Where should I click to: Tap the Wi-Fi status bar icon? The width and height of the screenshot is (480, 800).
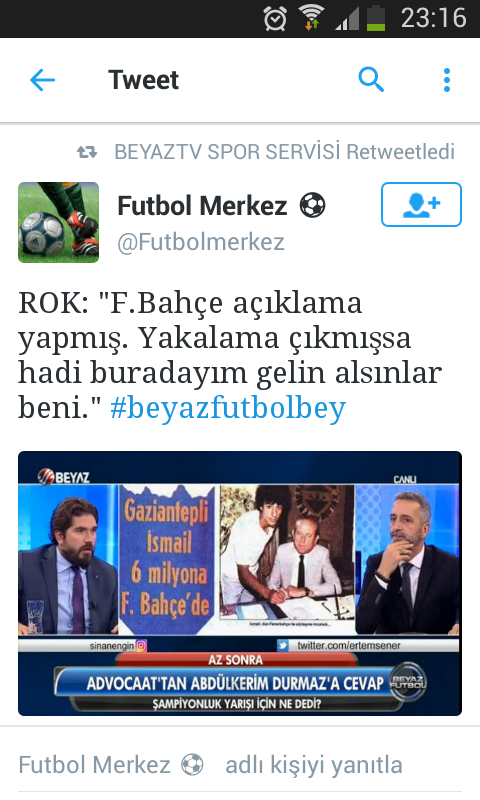312,18
